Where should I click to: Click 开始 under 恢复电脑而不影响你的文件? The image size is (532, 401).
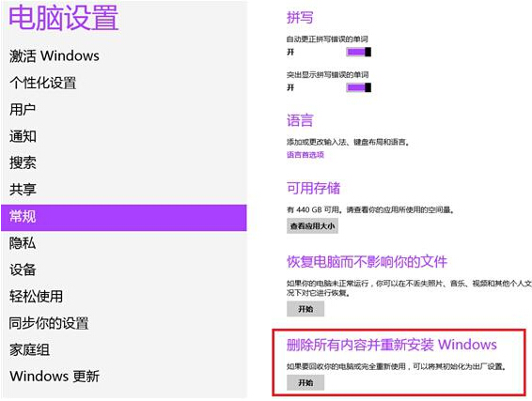305,309
